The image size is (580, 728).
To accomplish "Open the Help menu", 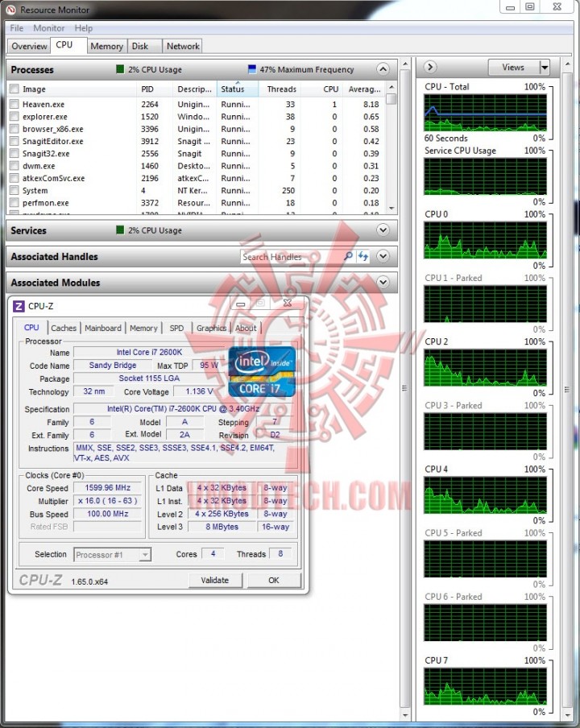I will pos(84,28).
